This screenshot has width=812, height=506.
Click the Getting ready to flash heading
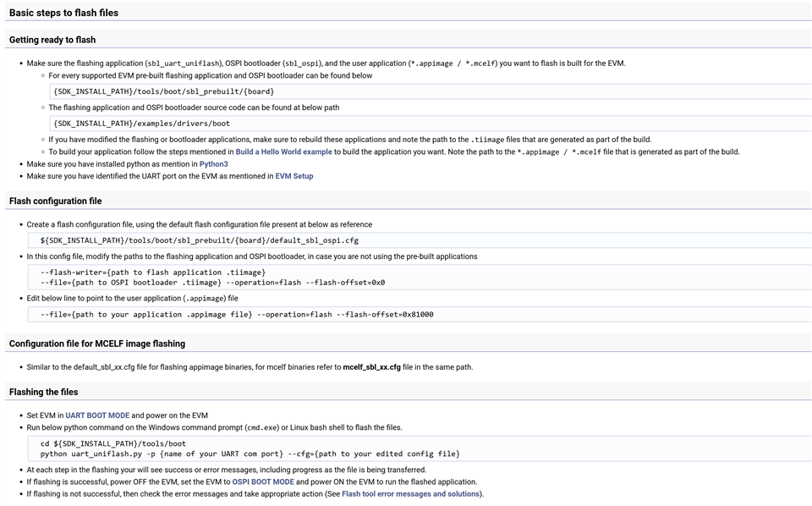click(52, 40)
